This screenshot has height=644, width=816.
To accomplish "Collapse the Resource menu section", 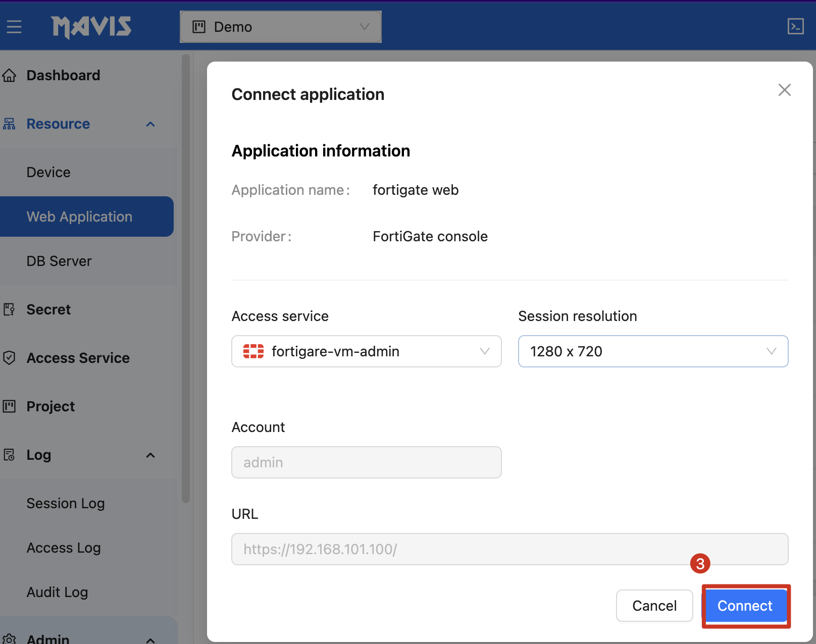I will coord(150,124).
